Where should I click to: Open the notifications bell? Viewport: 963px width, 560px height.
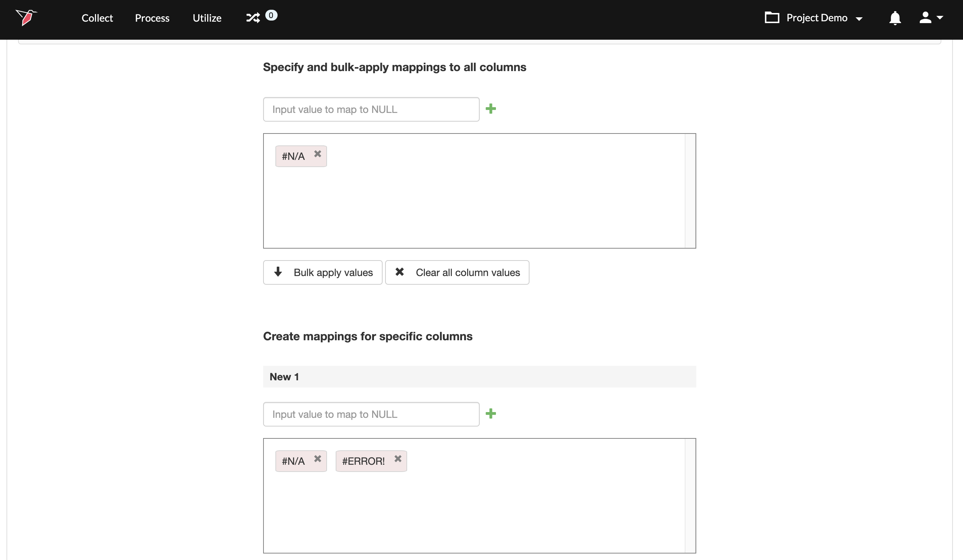894,18
